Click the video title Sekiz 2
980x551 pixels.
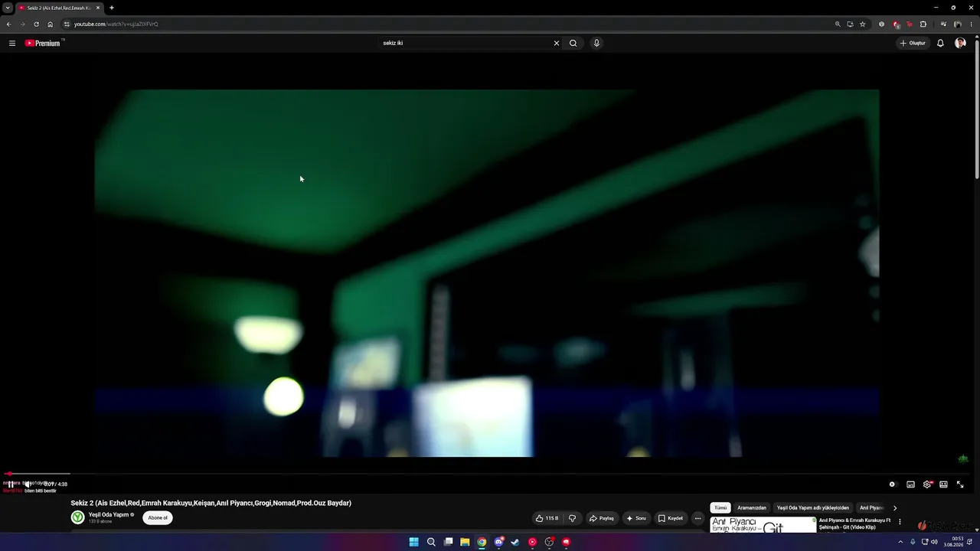tap(211, 503)
